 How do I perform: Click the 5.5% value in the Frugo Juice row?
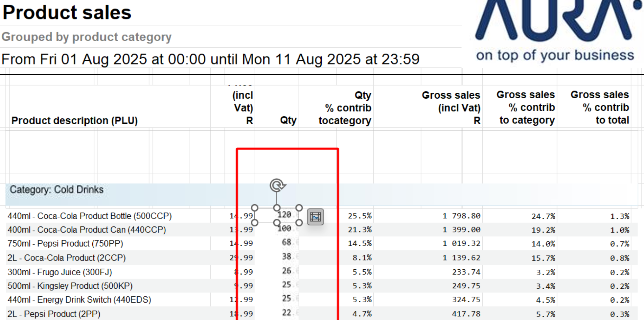click(362, 272)
